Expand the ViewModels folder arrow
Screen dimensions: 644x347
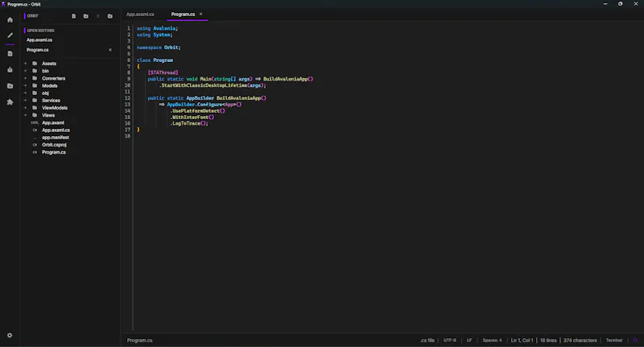pos(25,108)
